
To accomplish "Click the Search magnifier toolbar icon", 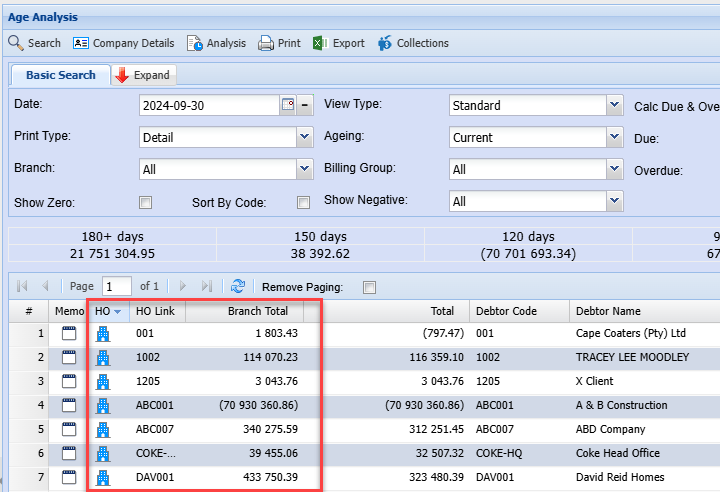I will 17,43.
